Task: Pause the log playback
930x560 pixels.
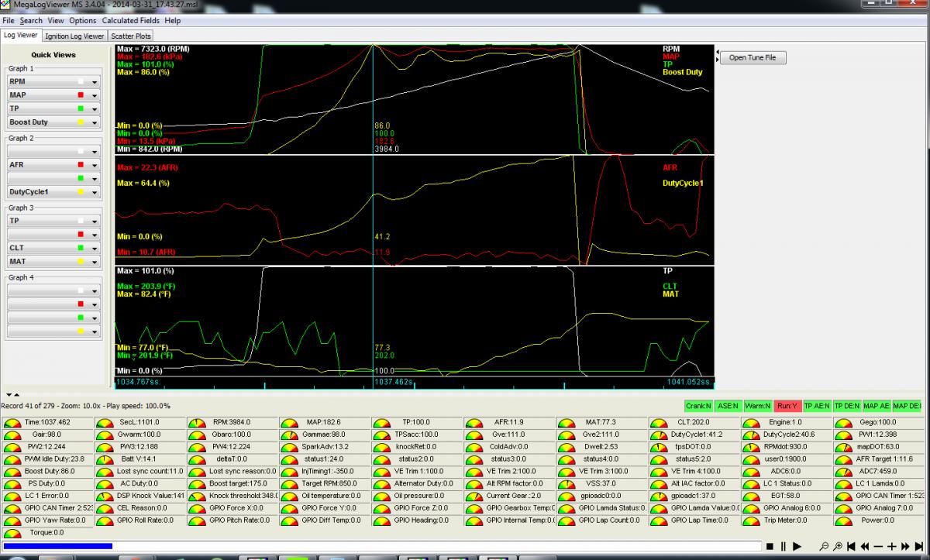Action: 784,546
